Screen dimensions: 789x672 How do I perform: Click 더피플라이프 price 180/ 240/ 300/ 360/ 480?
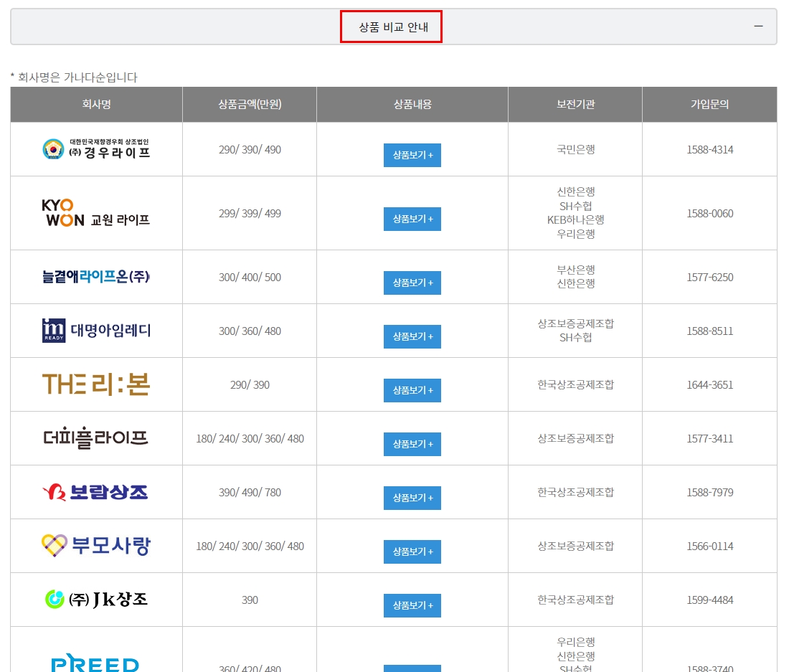[x=250, y=439]
